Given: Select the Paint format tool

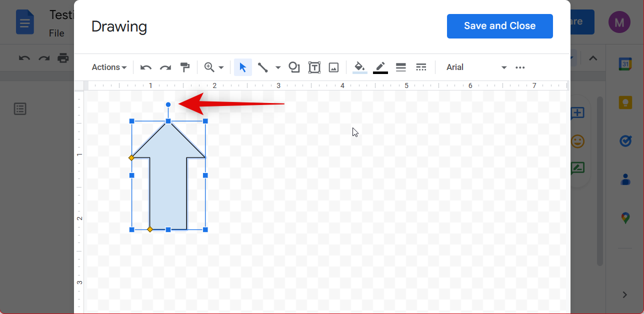Looking at the screenshot, I should coord(185,67).
